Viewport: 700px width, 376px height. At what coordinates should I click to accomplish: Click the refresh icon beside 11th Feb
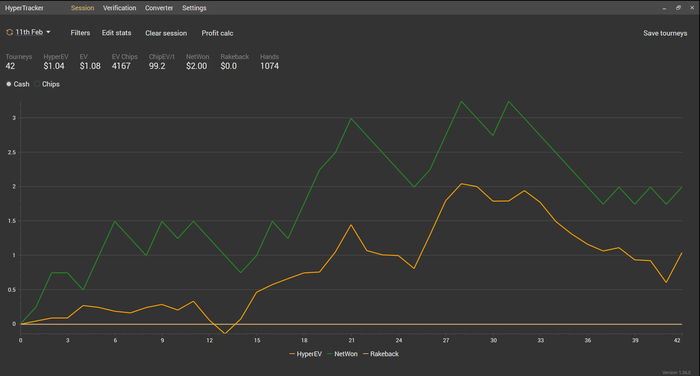[9, 32]
